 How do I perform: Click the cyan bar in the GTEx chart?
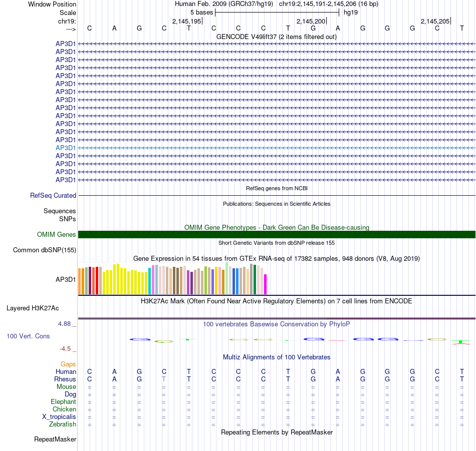[150, 281]
